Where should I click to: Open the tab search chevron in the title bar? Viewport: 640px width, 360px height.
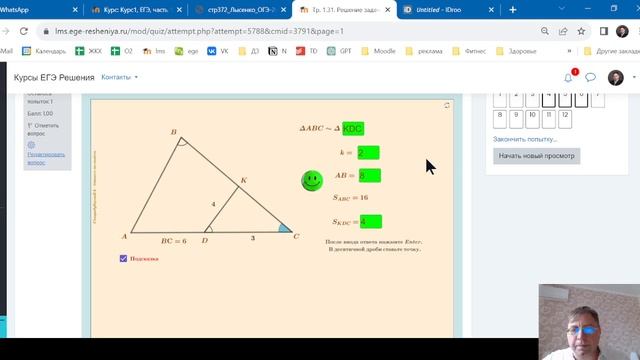562,9
